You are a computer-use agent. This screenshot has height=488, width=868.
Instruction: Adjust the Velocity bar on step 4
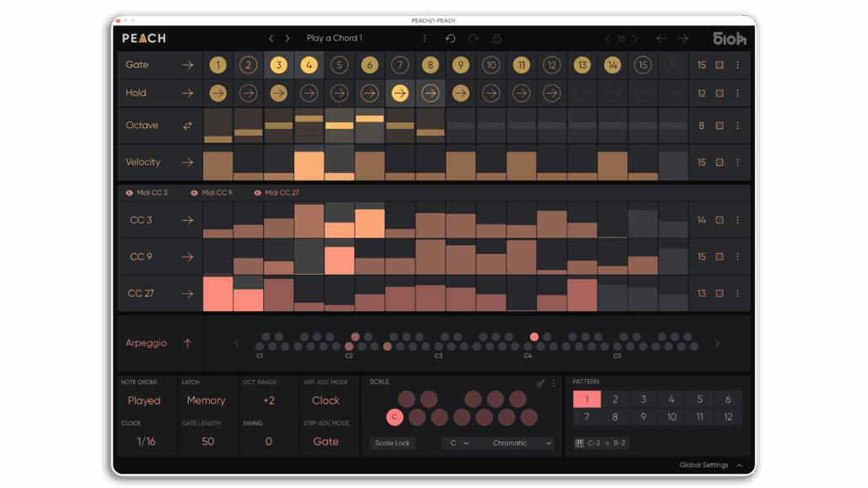[x=308, y=162]
